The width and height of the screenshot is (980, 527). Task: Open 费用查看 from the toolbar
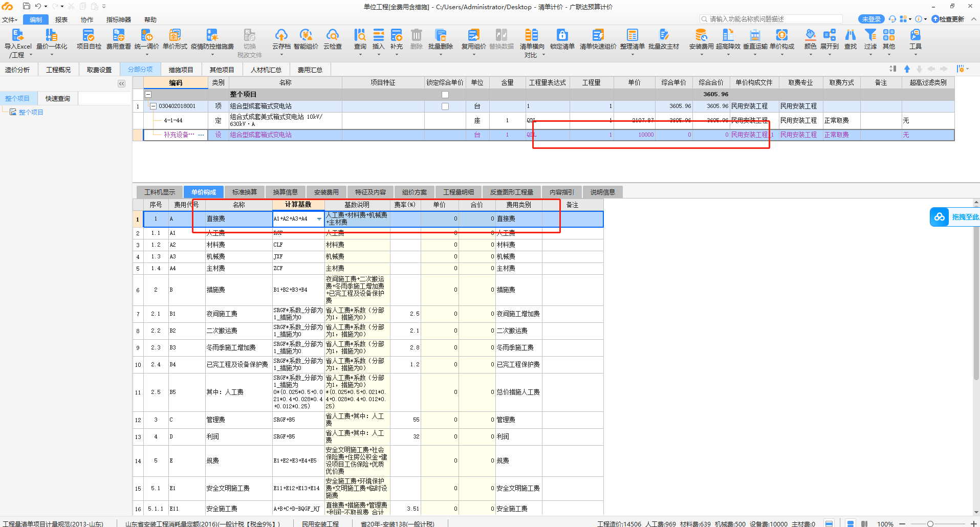[118, 35]
